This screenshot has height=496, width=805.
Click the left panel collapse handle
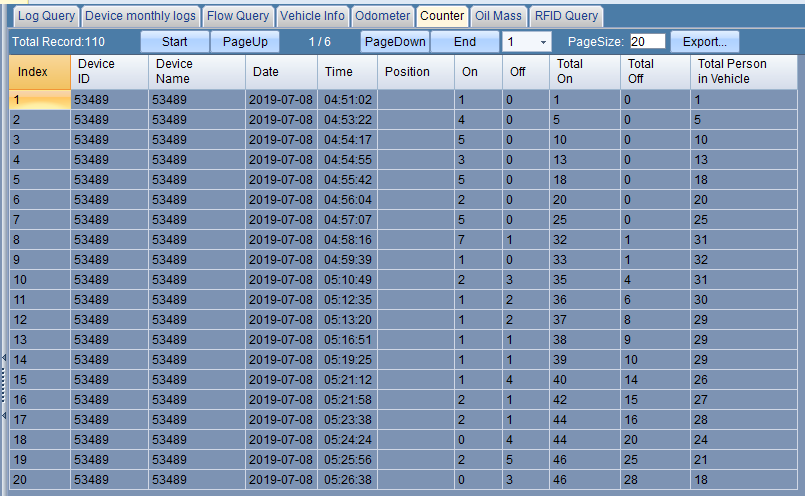coord(4,375)
